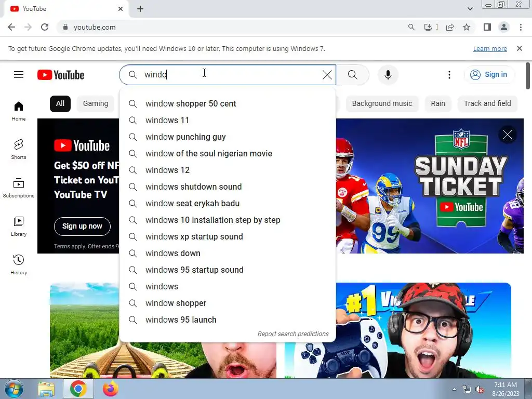Open YouTube settings three-dot menu

(x=449, y=75)
